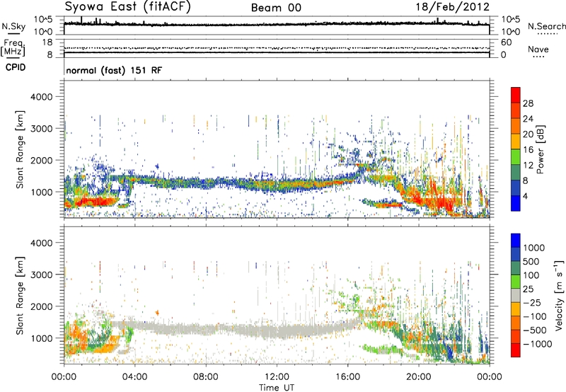The height and width of the screenshot is (392, 566).
Task: Click the 'Syowa East (fitACF)' title
Action: point(128,6)
